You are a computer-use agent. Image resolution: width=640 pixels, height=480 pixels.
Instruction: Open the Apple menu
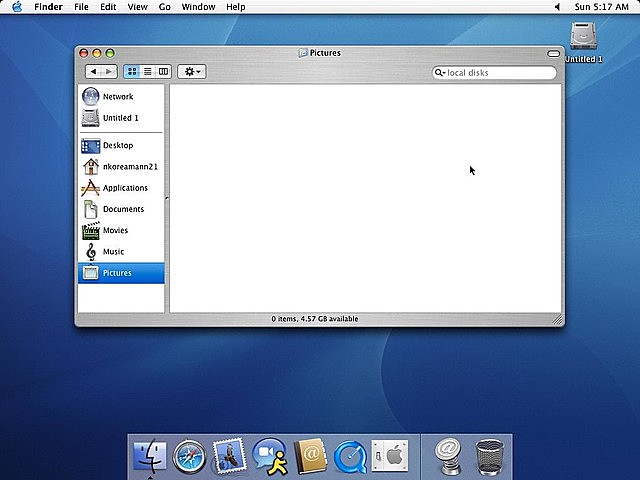point(17,7)
